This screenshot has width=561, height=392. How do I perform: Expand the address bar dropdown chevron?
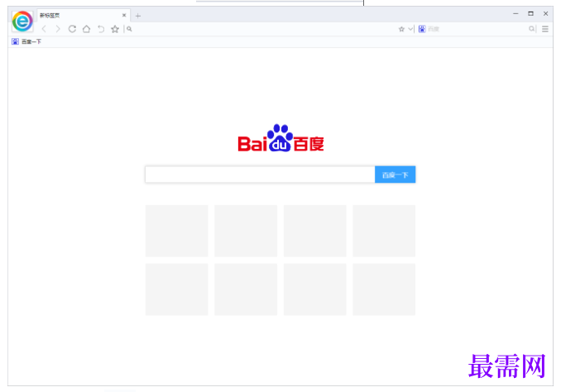(x=410, y=29)
